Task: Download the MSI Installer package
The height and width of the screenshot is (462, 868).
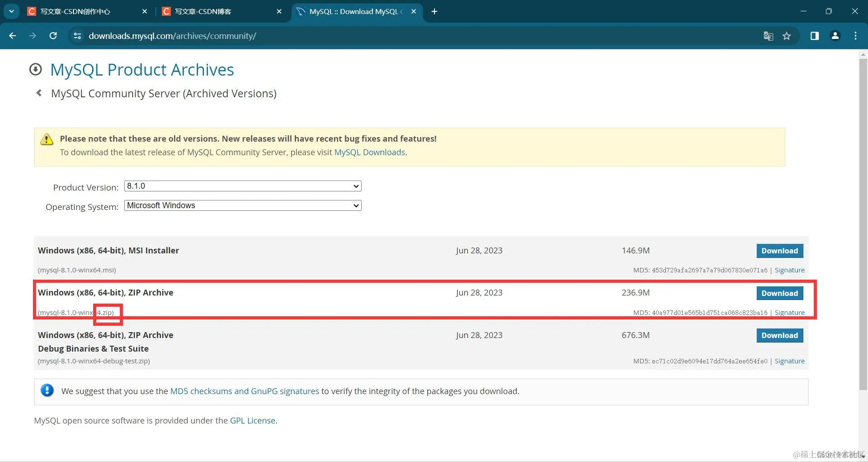Action: 779,251
